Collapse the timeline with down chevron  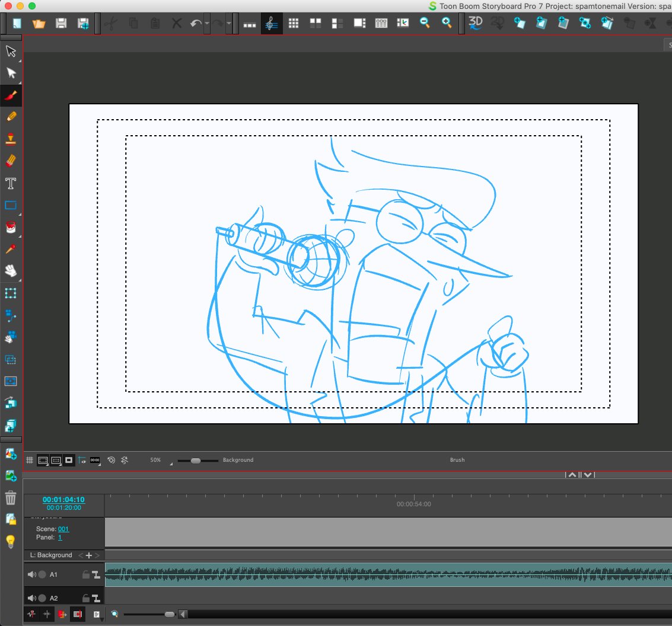click(x=588, y=475)
